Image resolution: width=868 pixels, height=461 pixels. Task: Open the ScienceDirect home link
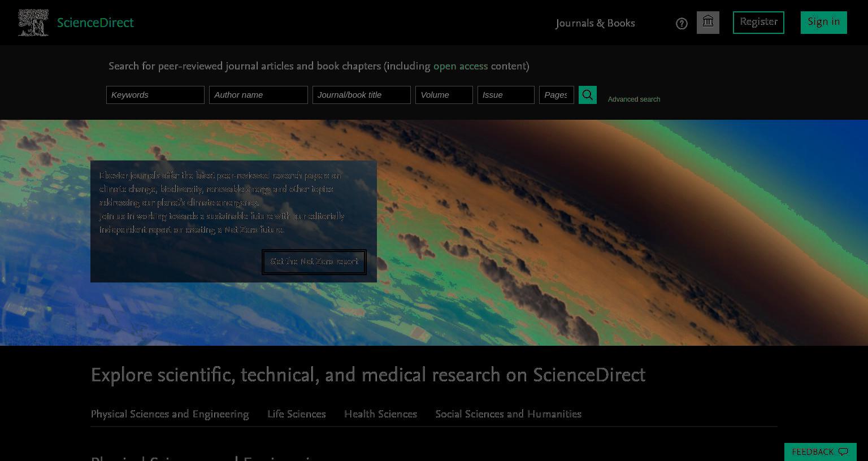click(95, 23)
